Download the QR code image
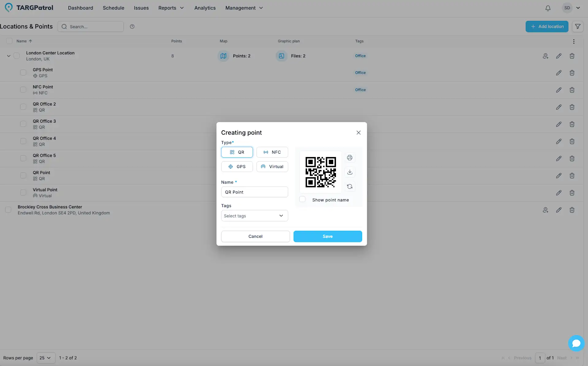The width and height of the screenshot is (588, 366). [x=349, y=172]
